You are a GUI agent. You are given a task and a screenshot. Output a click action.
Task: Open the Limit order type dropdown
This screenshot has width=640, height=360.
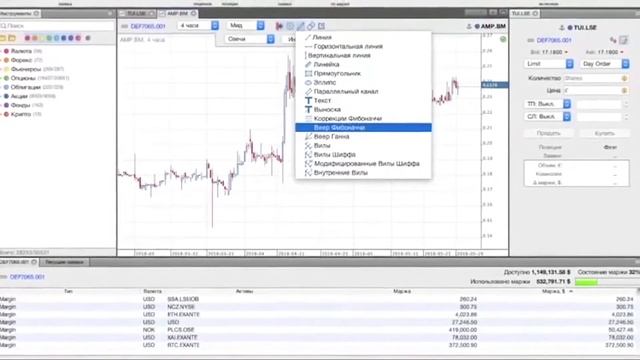(549, 64)
